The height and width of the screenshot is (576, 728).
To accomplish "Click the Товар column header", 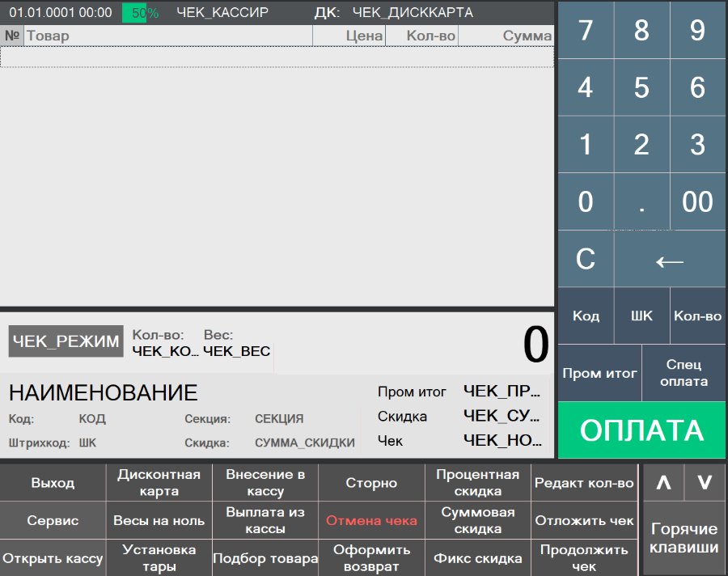I will pyautogui.click(x=168, y=36).
